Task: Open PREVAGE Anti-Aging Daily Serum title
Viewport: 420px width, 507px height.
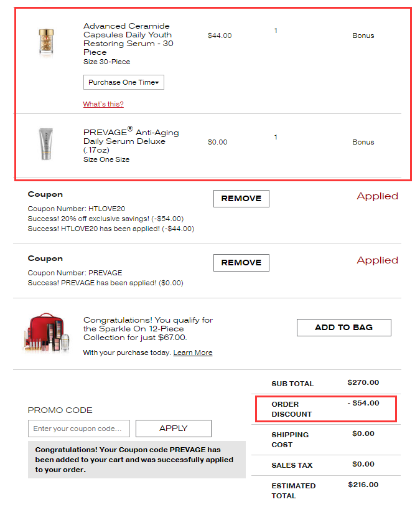Action: click(131, 140)
